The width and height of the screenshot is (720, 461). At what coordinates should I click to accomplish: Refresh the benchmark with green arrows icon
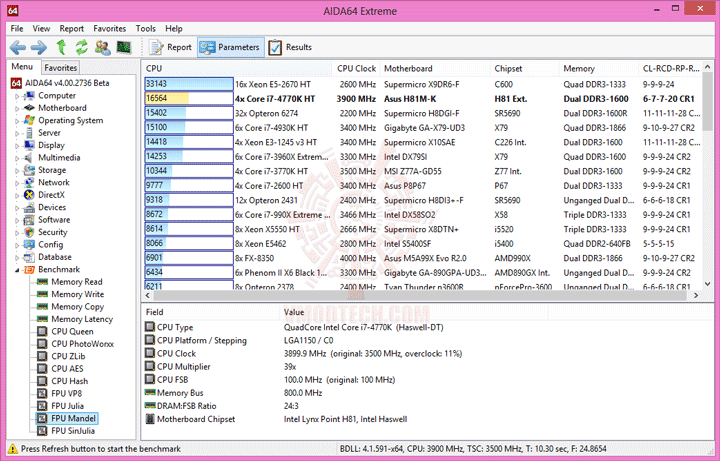[82, 47]
